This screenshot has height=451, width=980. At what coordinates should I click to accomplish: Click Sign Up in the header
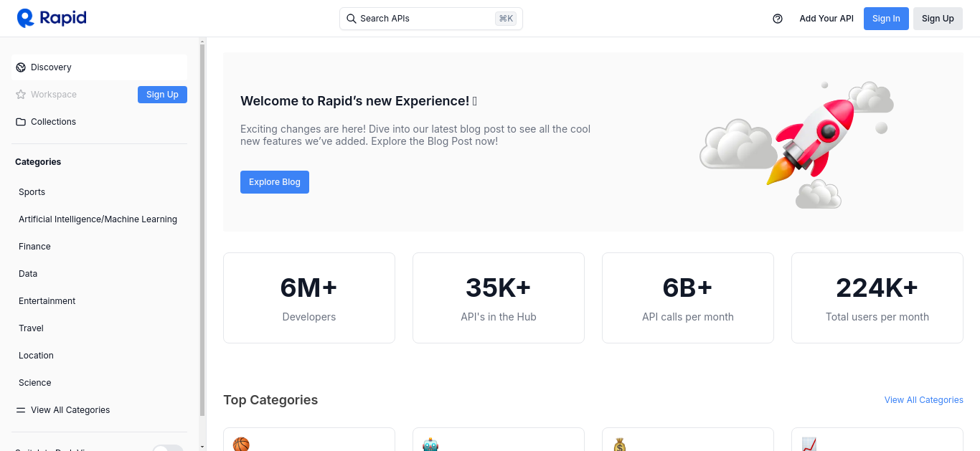[x=938, y=19]
